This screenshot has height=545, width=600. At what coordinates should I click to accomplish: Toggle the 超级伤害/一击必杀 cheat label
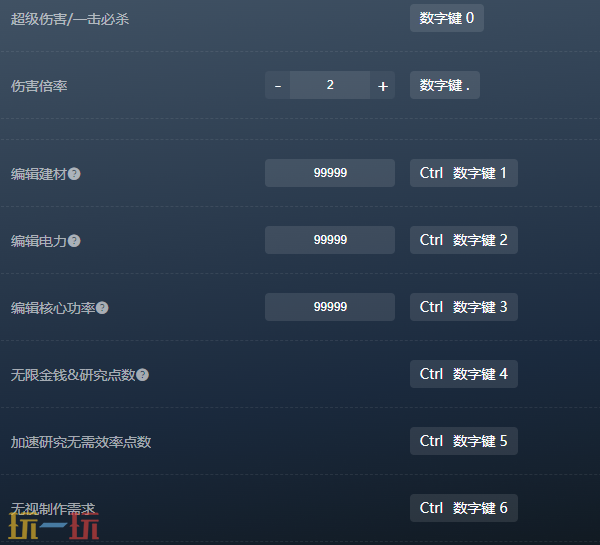[x=70, y=19]
